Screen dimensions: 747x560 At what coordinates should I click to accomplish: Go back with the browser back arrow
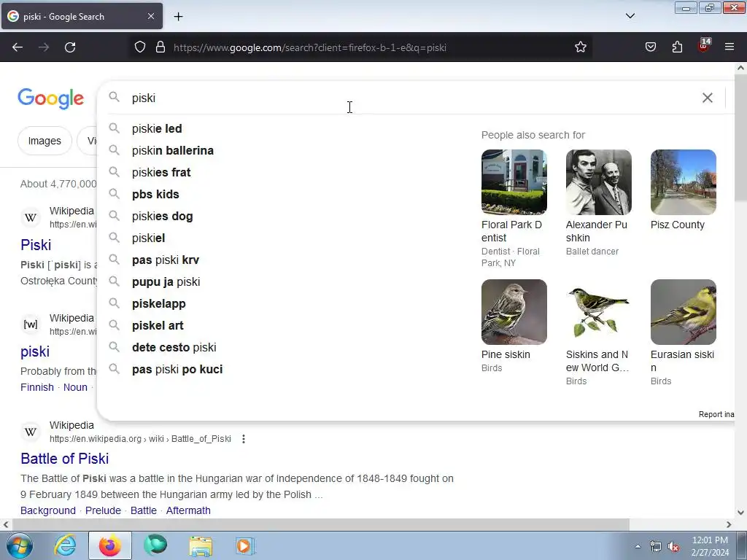coord(18,47)
